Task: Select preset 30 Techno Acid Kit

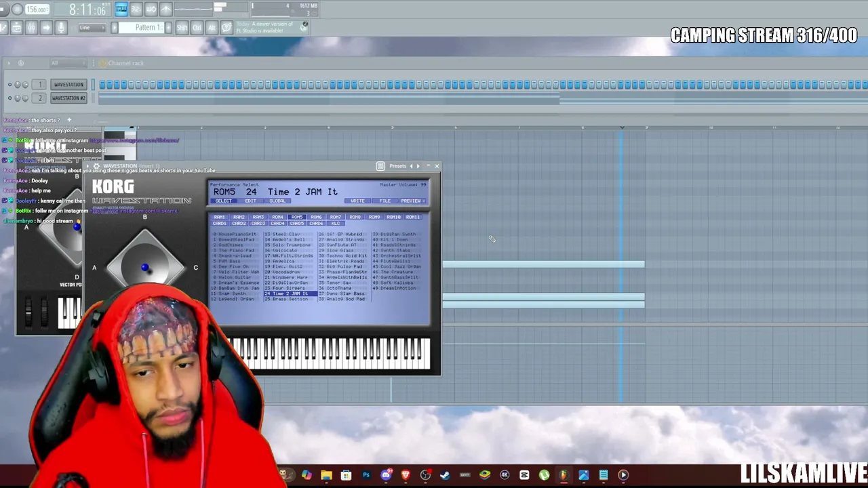Action: (x=343, y=256)
